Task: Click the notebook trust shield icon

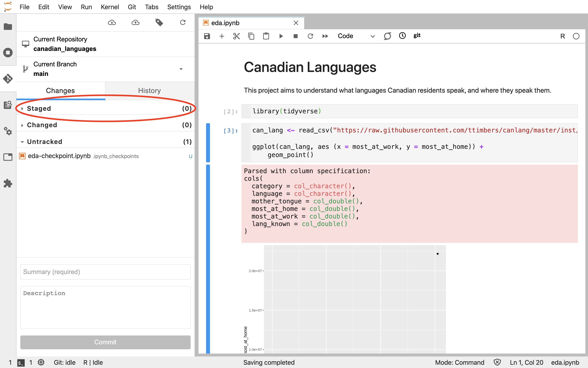Action: (497, 362)
